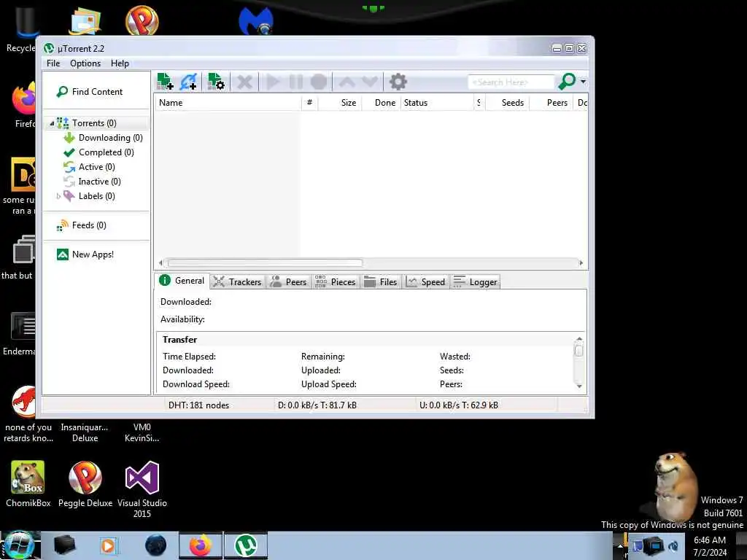Viewport: 747px width, 560px height.
Task: Click the horizontal scrollbar left arrow
Action: coord(160,262)
